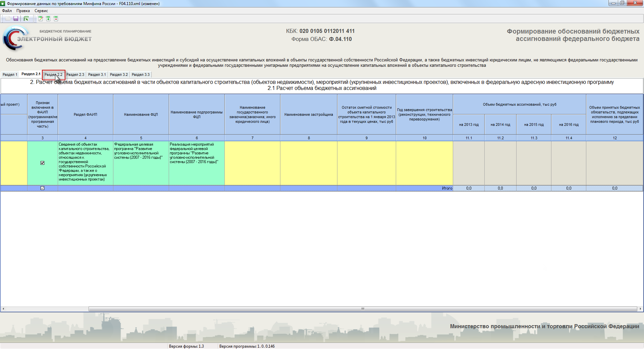This screenshot has height=349, width=644.
Task: Switch to the Раздел 2.2 tab
Action: point(53,74)
